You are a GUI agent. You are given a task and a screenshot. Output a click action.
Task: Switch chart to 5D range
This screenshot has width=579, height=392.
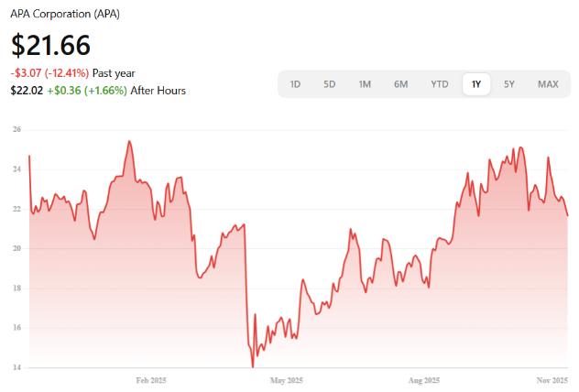(329, 84)
